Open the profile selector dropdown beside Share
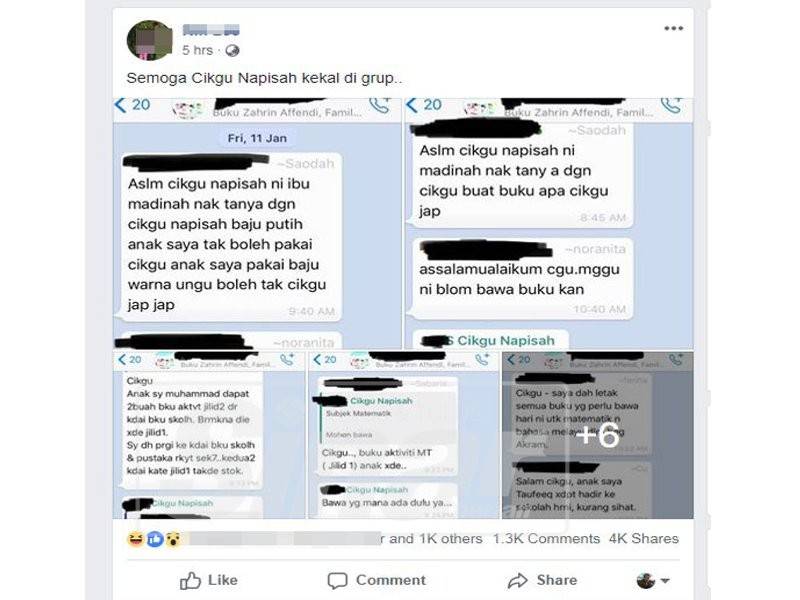 pos(653,581)
